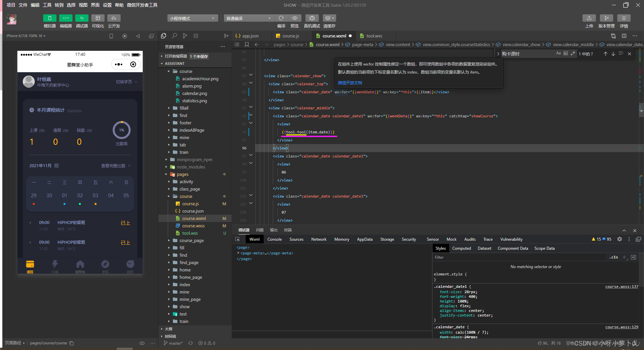Collapse the sidebar panel icon

pyautogui.click(x=226, y=36)
